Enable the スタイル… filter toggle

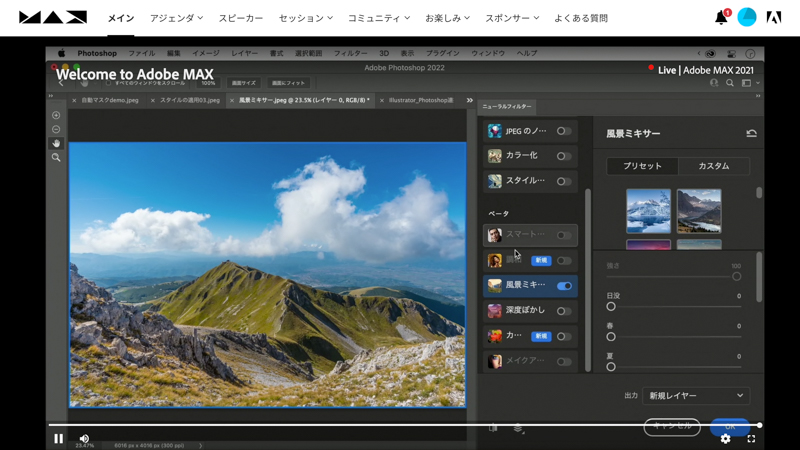(x=564, y=181)
